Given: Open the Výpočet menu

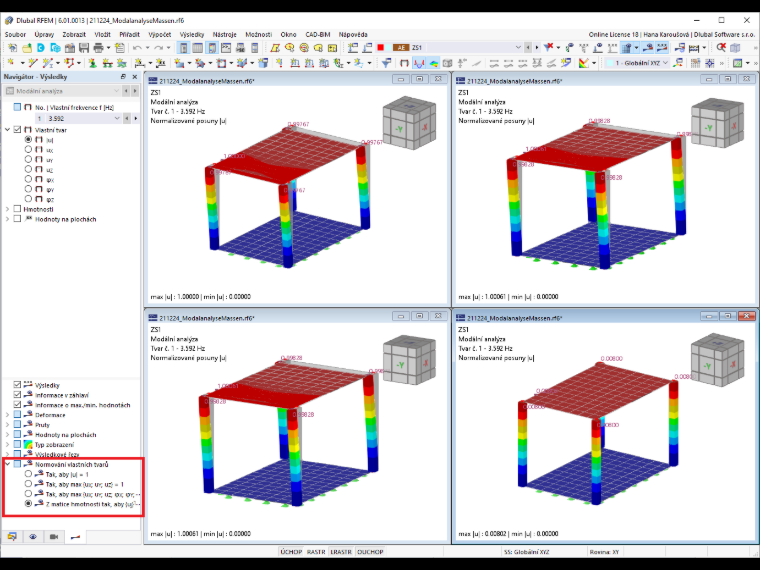Looking at the screenshot, I should tap(159, 34).
